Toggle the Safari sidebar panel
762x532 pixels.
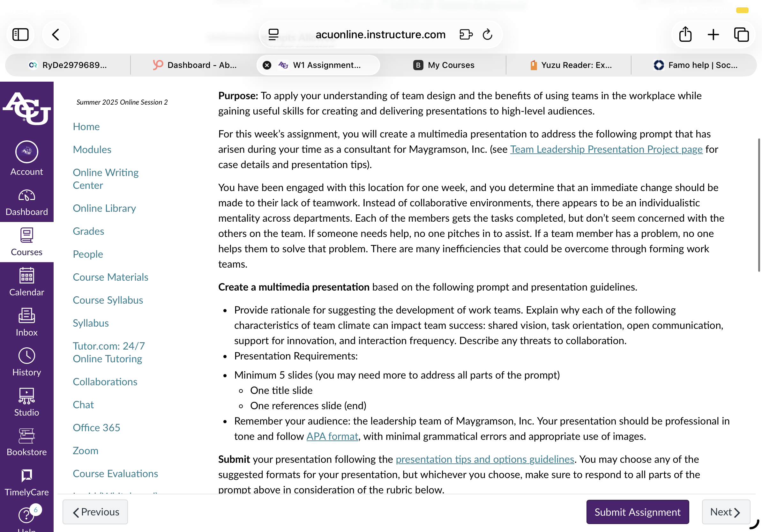[x=20, y=34]
